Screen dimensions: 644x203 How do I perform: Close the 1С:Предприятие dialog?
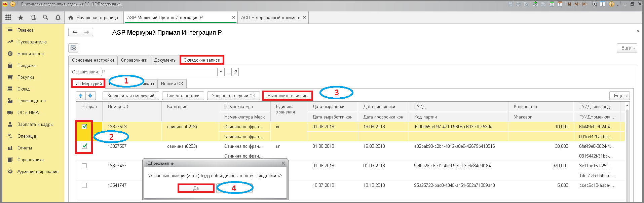coord(283,163)
